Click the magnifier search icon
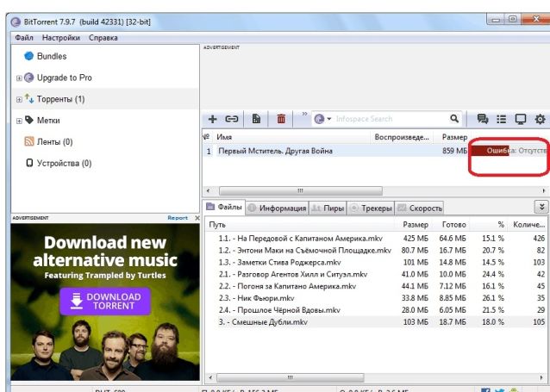550x392 pixels. pos(454,119)
